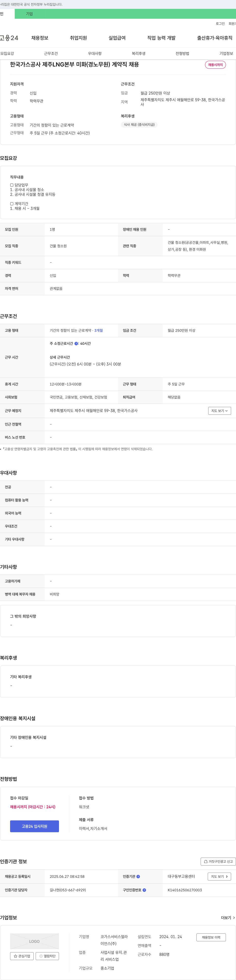Click the job title 한국가스공사 제주LNG본부 미화
The width and height of the screenshot is (236, 980).
pyautogui.click(x=74, y=65)
